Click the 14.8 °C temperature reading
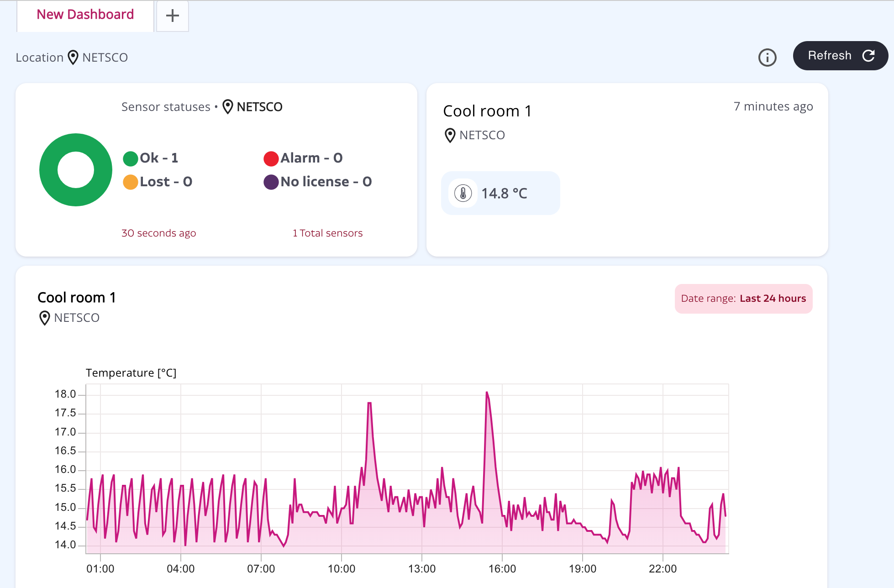894x588 pixels. [x=504, y=194]
